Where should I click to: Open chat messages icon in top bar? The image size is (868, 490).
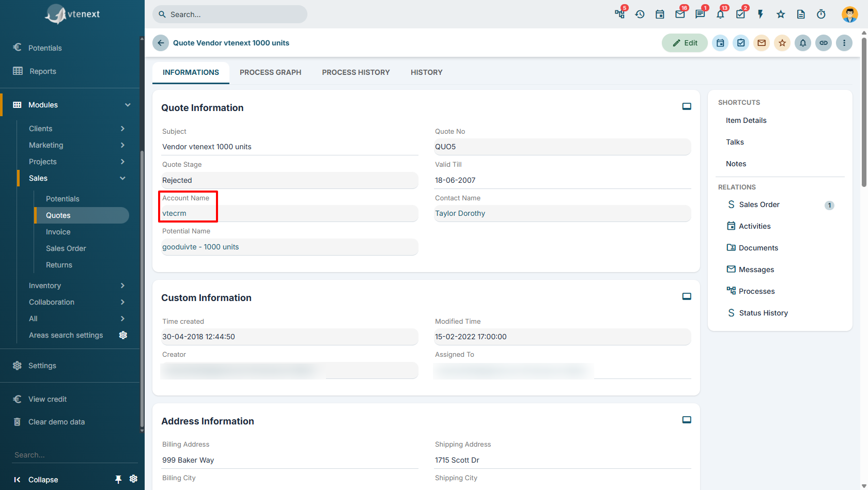pos(700,14)
